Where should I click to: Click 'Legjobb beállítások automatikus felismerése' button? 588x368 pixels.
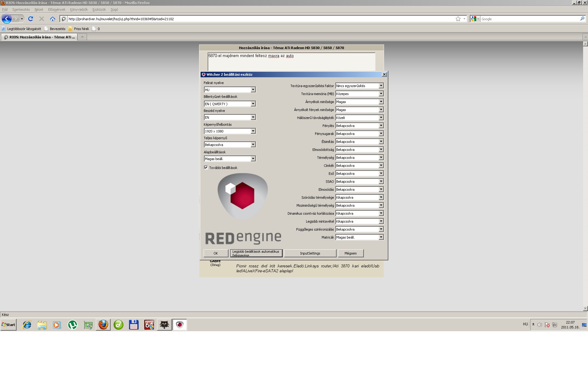click(x=256, y=253)
